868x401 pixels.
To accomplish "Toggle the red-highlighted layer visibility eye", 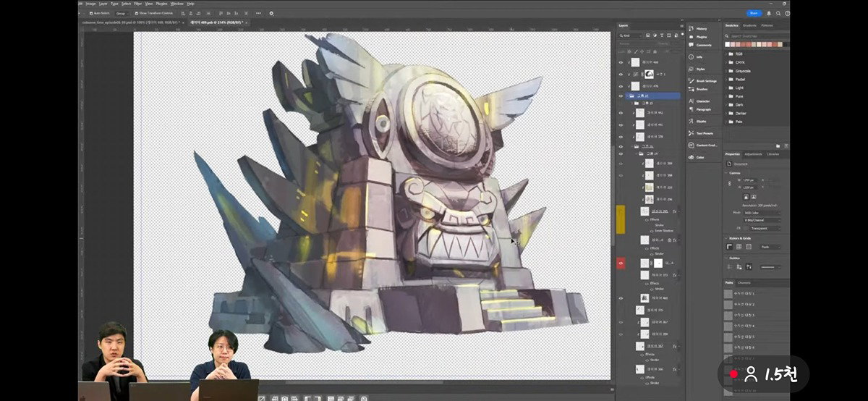I will point(621,263).
